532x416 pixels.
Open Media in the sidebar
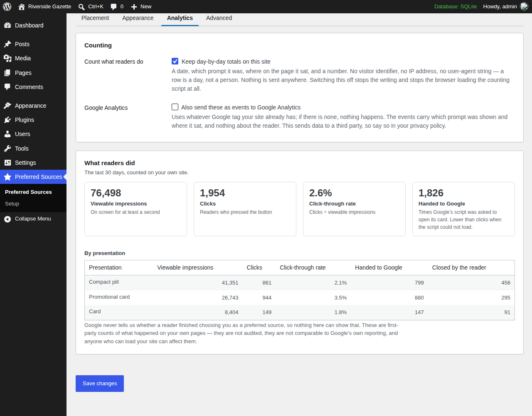[x=33, y=58]
